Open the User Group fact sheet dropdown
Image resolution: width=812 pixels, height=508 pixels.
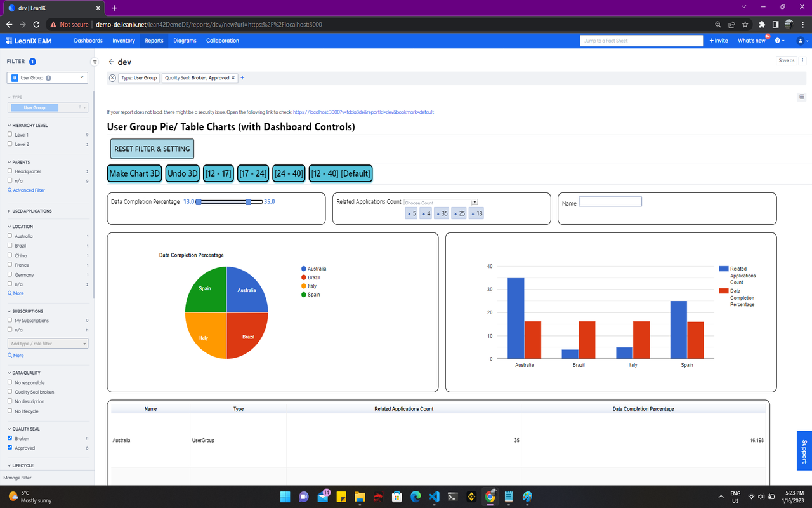[48, 78]
